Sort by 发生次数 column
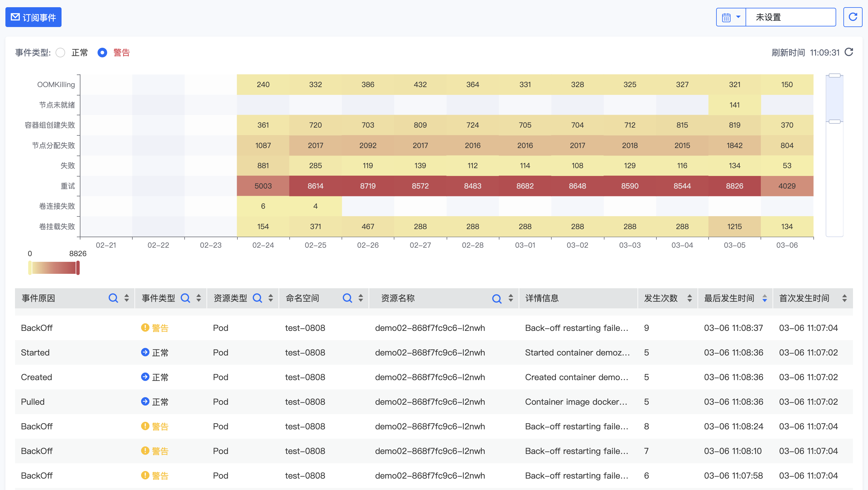This screenshot has width=868, height=490. point(690,298)
